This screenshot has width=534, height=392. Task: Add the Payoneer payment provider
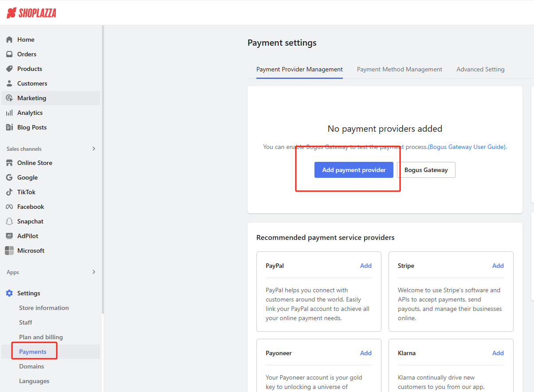[x=366, y=353]
